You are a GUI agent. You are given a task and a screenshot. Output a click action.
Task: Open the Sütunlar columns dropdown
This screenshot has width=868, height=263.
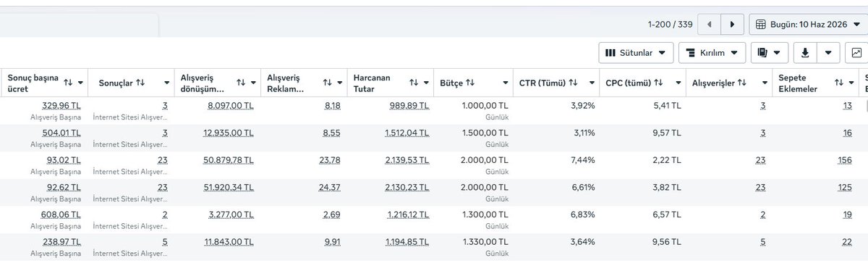[636, 53]
